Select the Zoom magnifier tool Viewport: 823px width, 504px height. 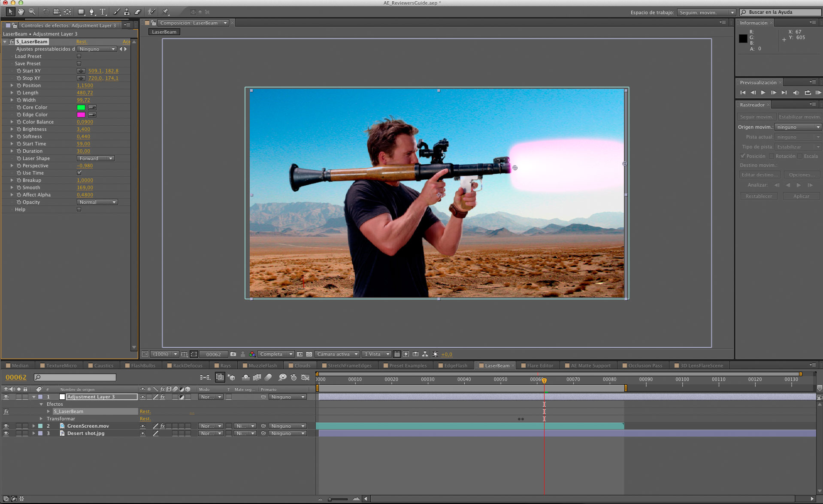coord(32,12)
